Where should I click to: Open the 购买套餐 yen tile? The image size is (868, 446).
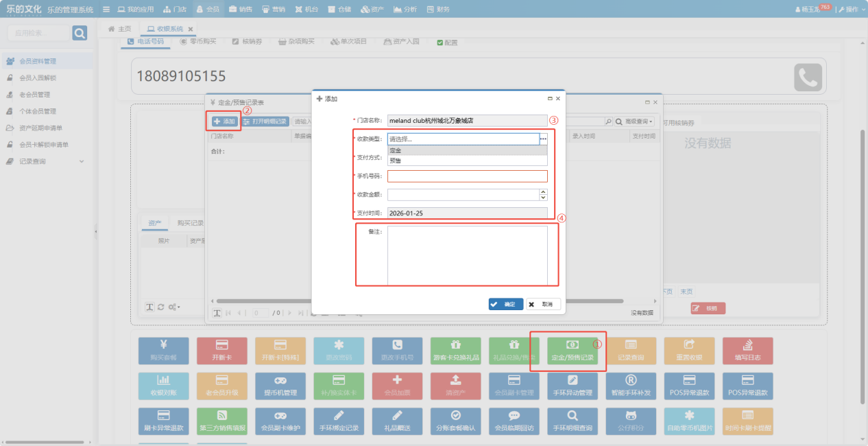[163, 350]
